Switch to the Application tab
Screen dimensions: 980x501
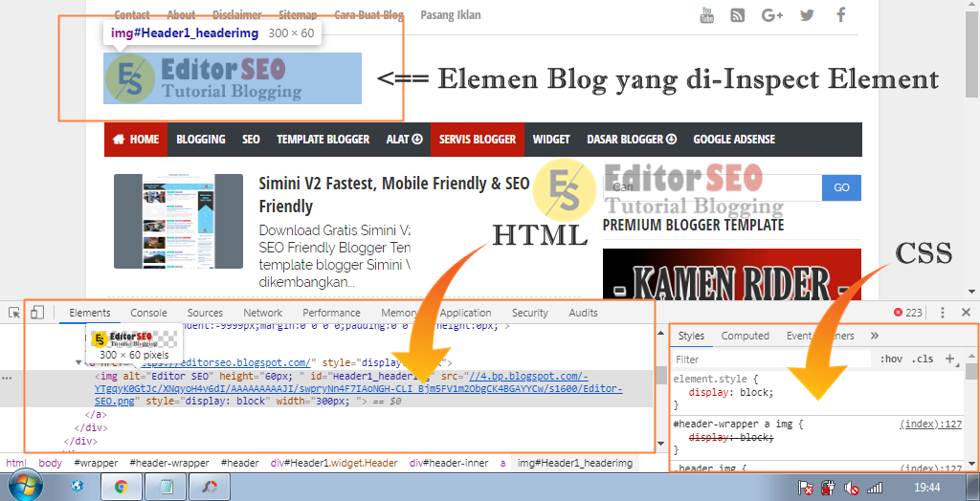click(466, 313)
